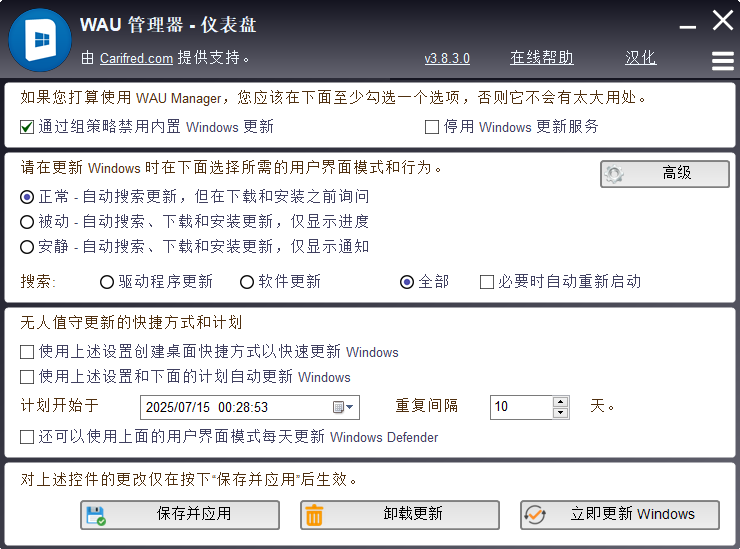Open the calendar date picker dropdown
The width and height of the screenshot is (740, 549).
coord(344,407)
